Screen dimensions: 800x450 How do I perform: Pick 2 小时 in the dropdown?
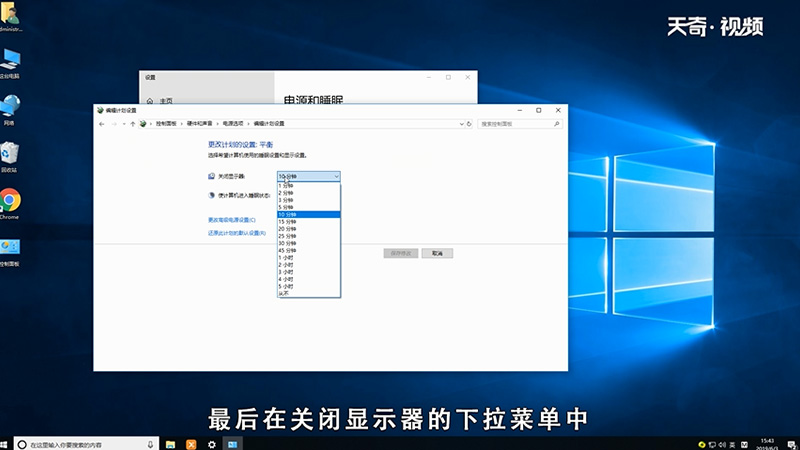309,265
